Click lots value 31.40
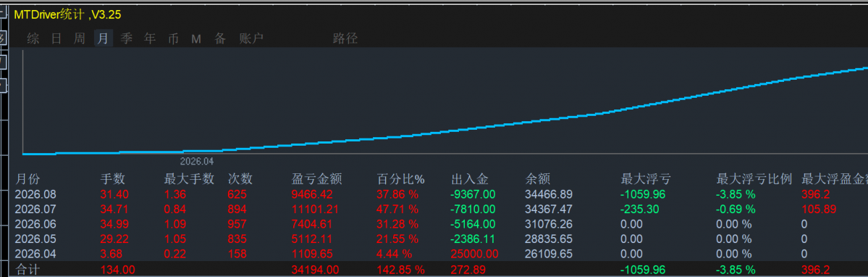868x277 pixels. 114,194
